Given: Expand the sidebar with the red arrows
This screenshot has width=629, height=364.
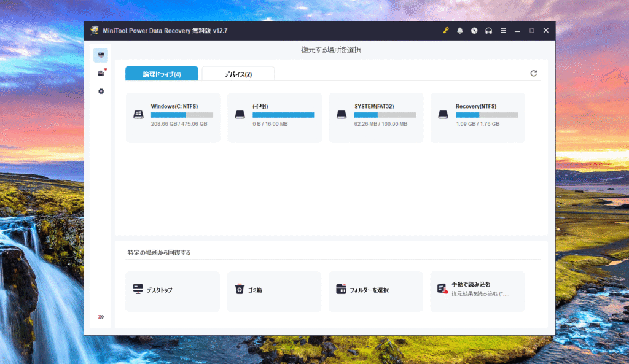Looking at the screenshot, I should point(101,317).
